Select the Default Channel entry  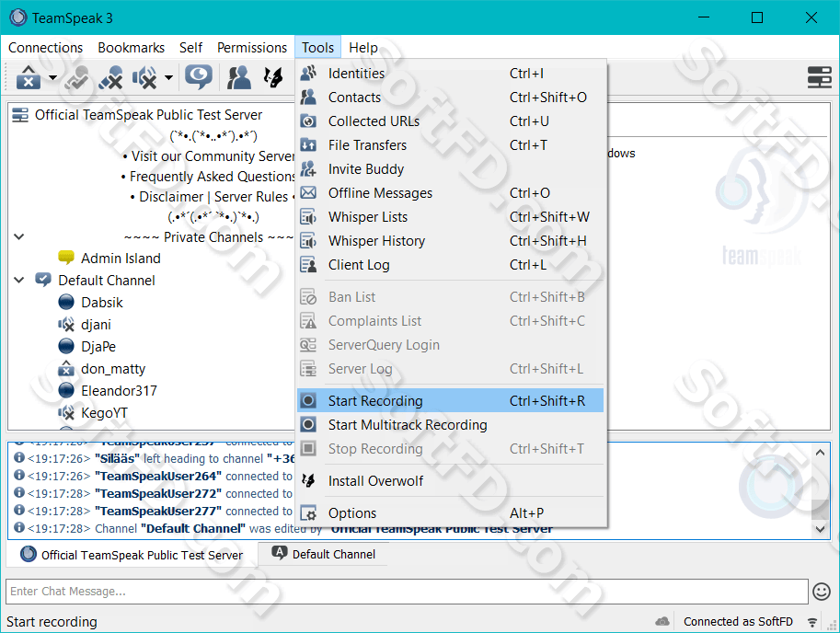[107, 281]
